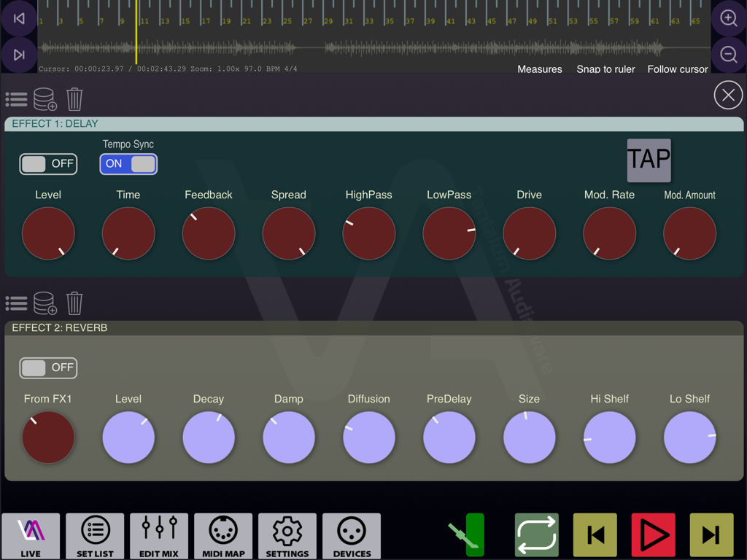
Task: Delete the Delay effect
Action: click(x=74, y=99)
